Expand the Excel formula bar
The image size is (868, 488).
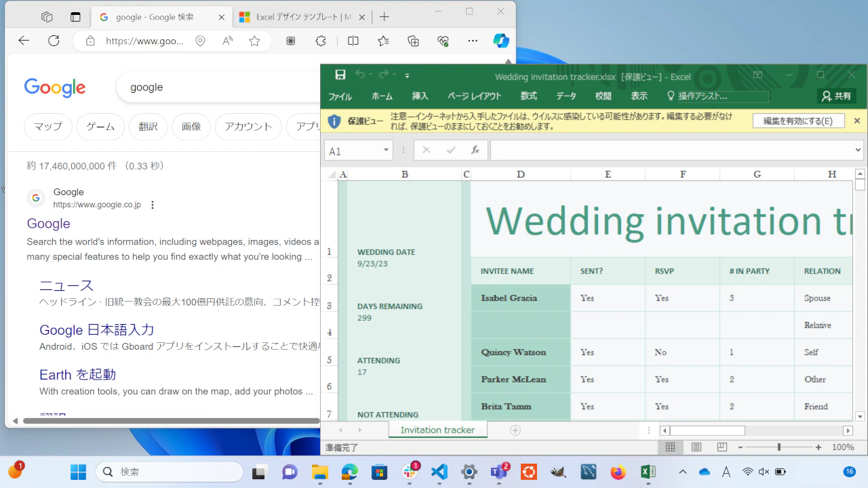pos(859,150)
